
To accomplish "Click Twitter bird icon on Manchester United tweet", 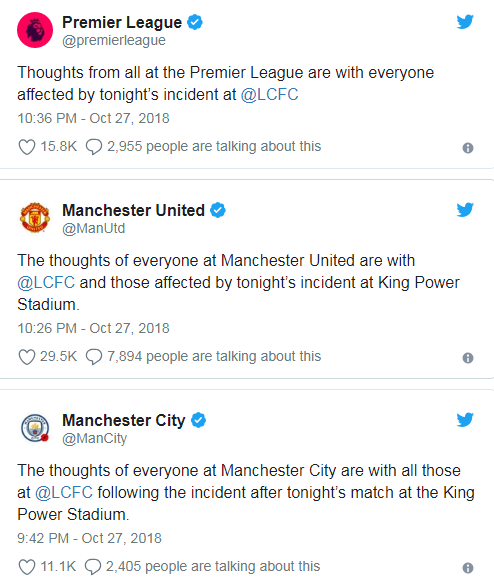I will (465, 210).
